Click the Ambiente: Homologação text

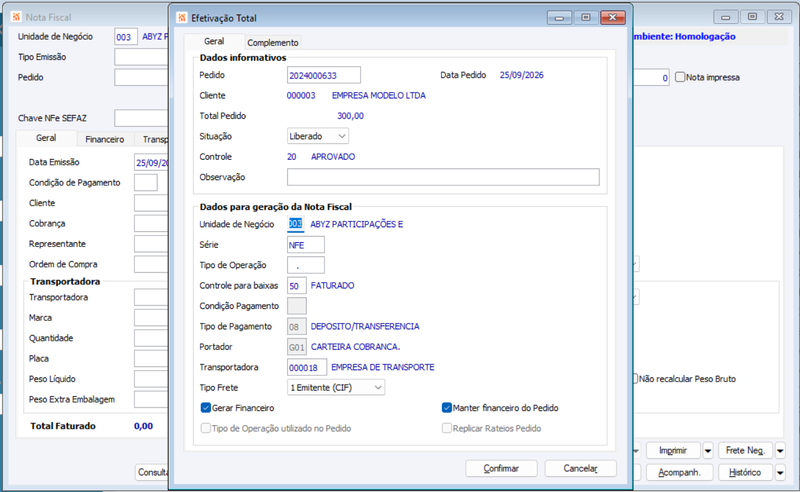tap(684, 36)
